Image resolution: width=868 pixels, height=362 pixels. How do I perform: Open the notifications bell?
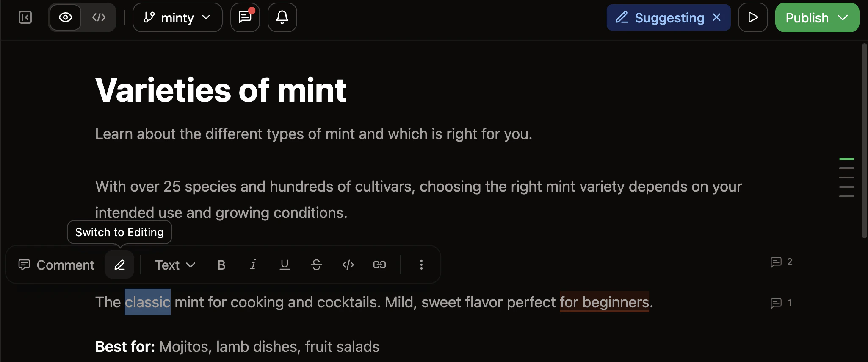click(x=282, y=17)
